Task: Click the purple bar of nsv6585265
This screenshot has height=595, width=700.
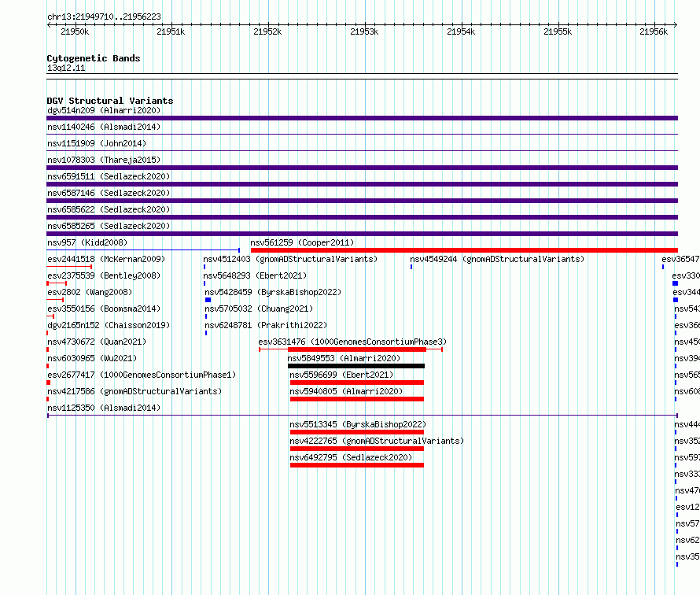Action: click(x=362, y=234)
